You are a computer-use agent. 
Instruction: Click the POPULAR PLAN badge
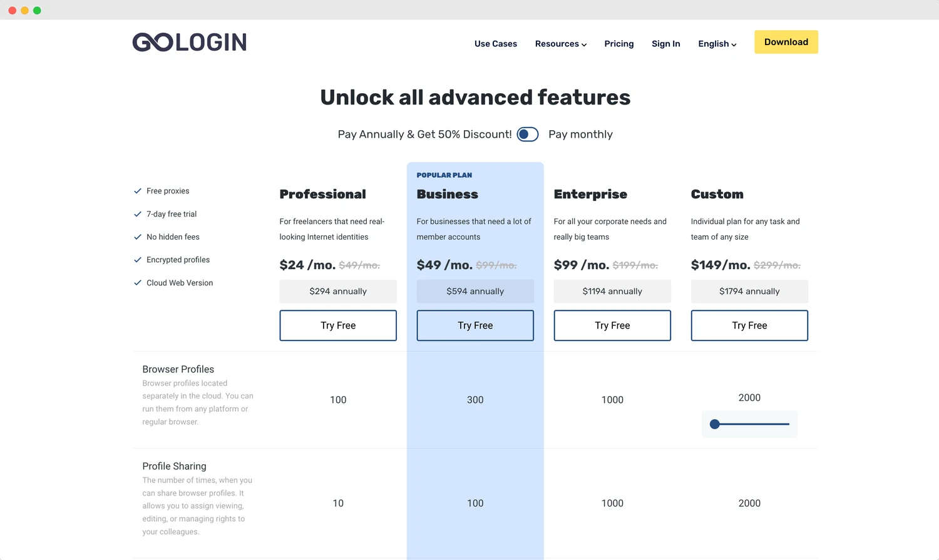(444, 175)
